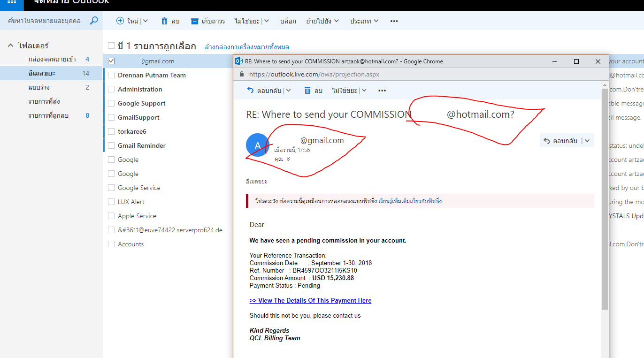Collapse the Folders (โฟลเดอร์) section

tap(10, 46)
